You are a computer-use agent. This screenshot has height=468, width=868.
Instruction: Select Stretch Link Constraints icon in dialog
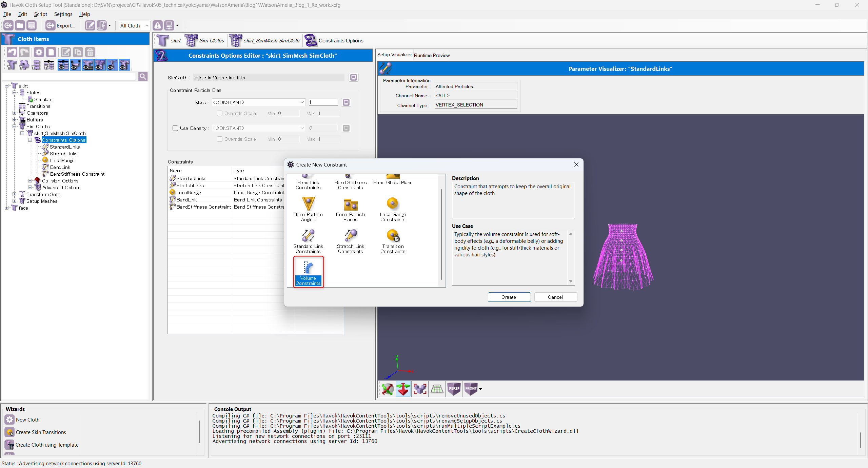(350, 241)
